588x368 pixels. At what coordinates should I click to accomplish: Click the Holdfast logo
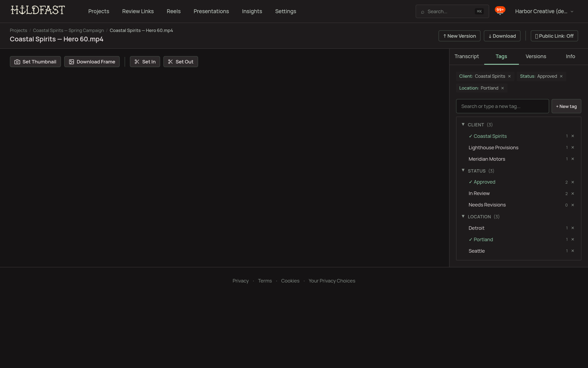click(x=38, y=10)
